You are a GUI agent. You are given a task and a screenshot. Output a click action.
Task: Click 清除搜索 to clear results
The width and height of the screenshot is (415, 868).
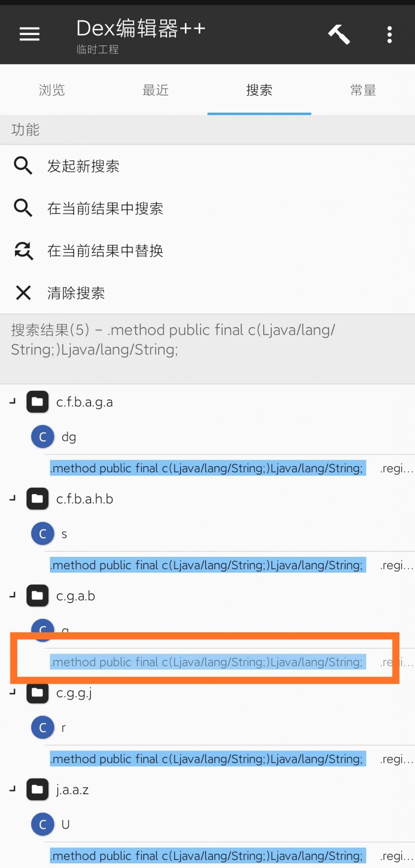coord(76,293)
